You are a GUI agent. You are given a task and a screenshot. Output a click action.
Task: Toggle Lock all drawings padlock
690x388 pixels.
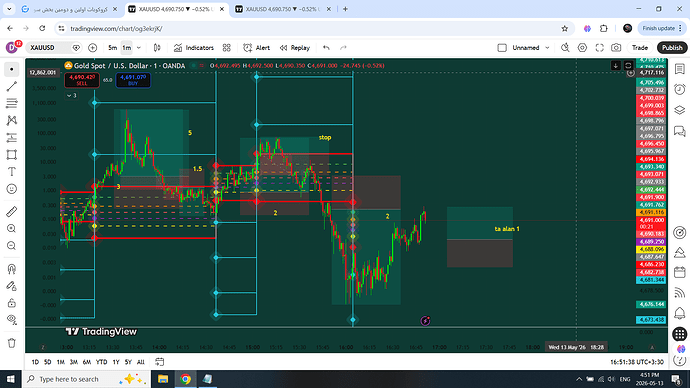click(11, 303)
